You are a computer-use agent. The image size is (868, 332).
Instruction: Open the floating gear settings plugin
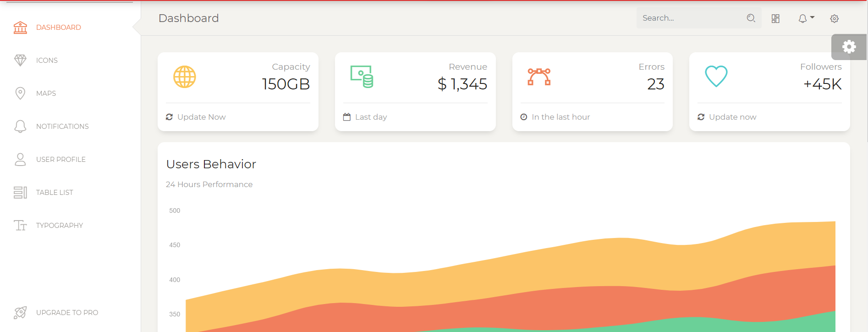[x=849, y=47]
